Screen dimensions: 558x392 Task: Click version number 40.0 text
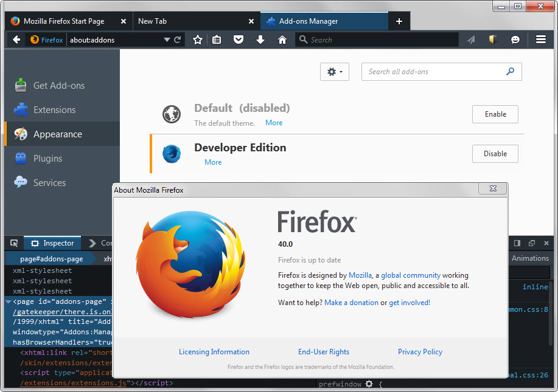(285, 244)
